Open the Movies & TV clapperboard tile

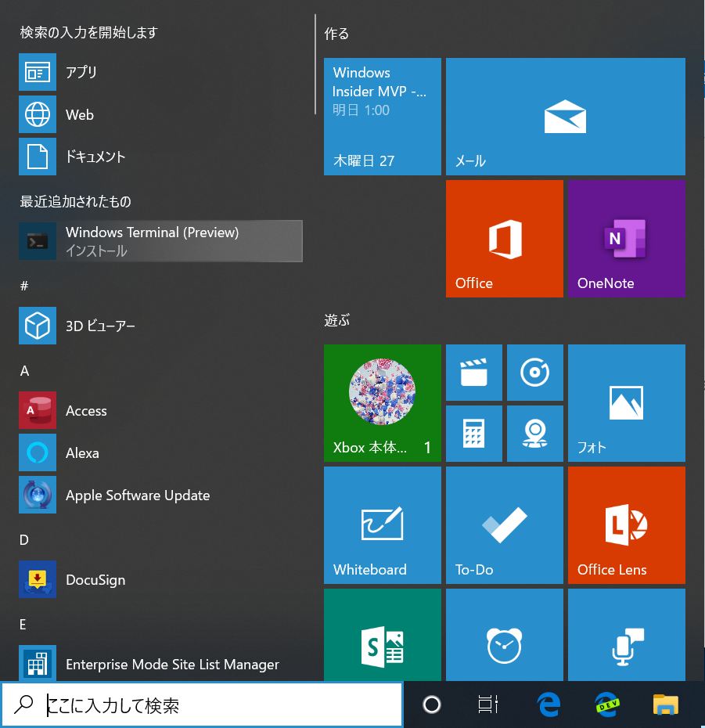[474, 373]
